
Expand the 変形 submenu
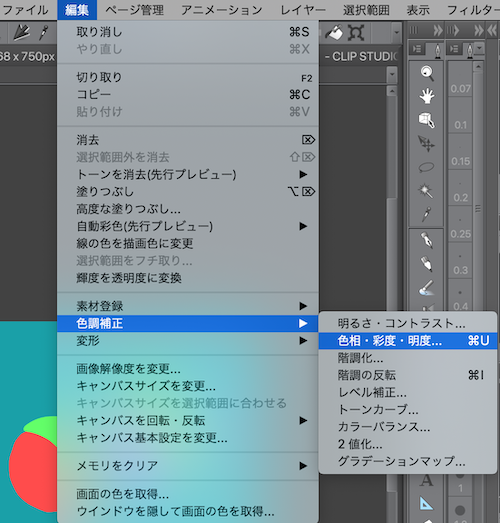(x=188, y=341)
